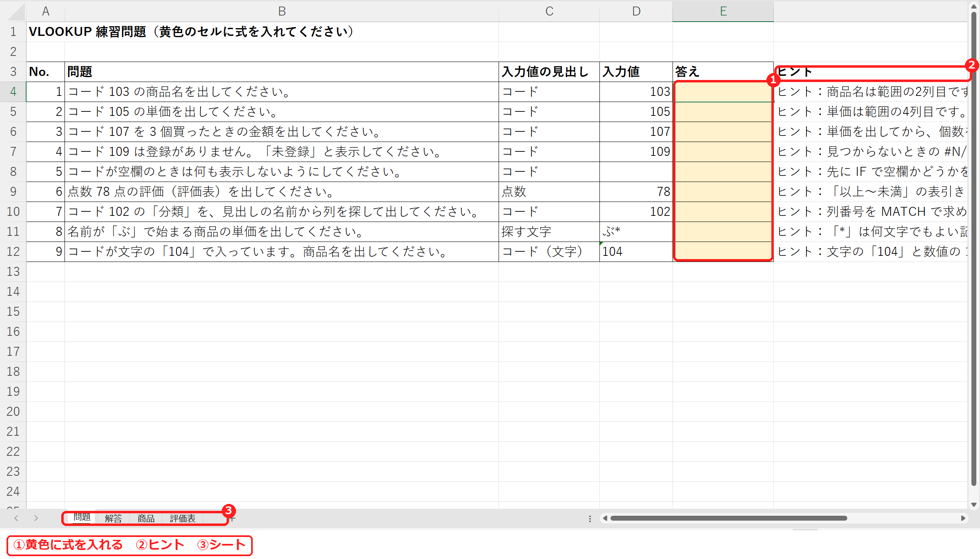980x559 pixels.
Task: Click the vertical scrollbar down arrow
Action: [x=974, y=505]
